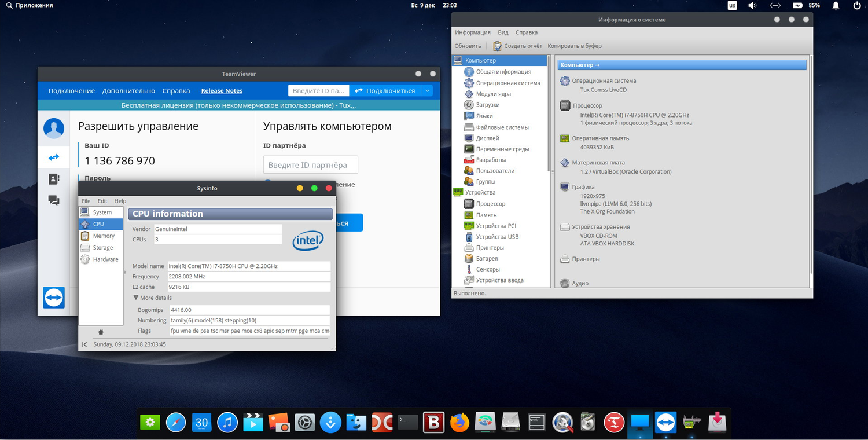Open the Дополнительно menu in TeamViewer
The height and width of the screenshot is (440, 868).
click(x=128, y=90)
